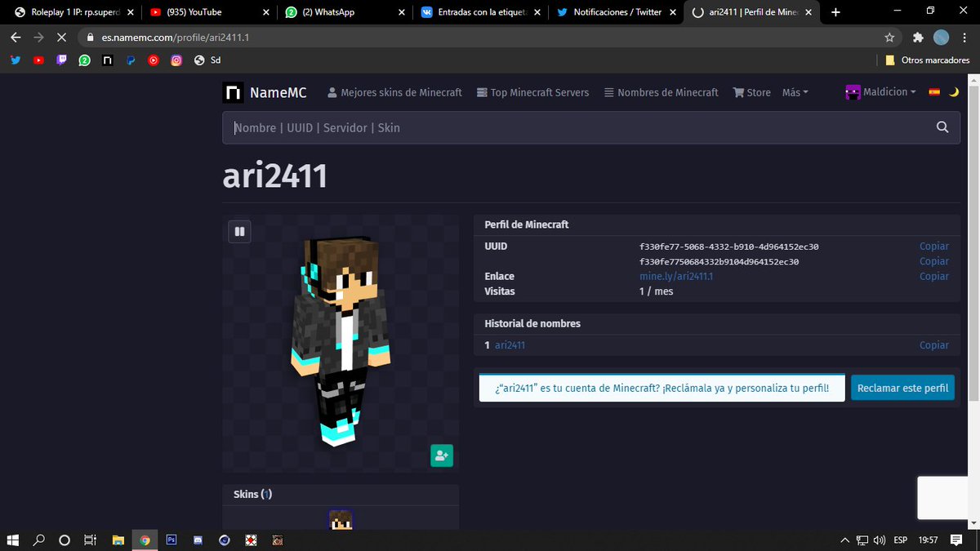This screenshot has width=980, height=551.
Task: Go back to the previous page
Action: point(16,37)
